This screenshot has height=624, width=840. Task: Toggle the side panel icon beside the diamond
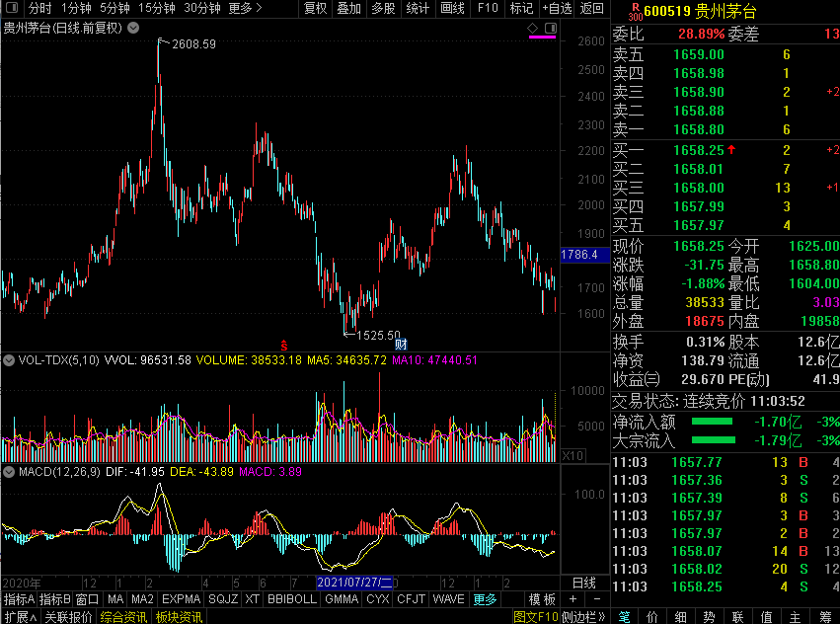[x=548, y=28]
